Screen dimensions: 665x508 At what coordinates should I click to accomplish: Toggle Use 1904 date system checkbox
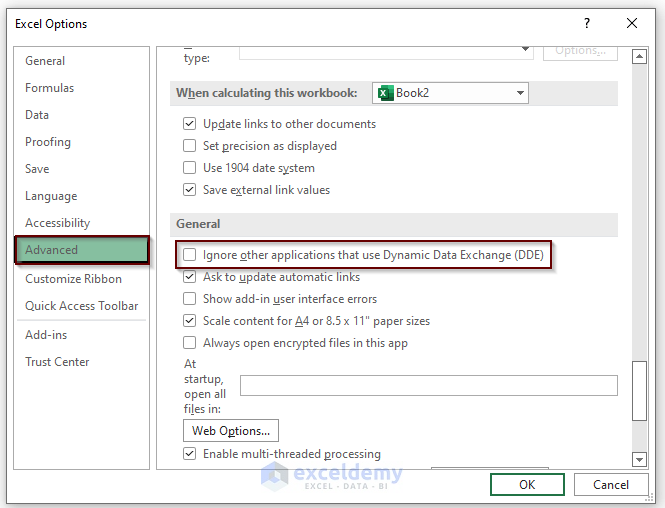tap(190, 168)
